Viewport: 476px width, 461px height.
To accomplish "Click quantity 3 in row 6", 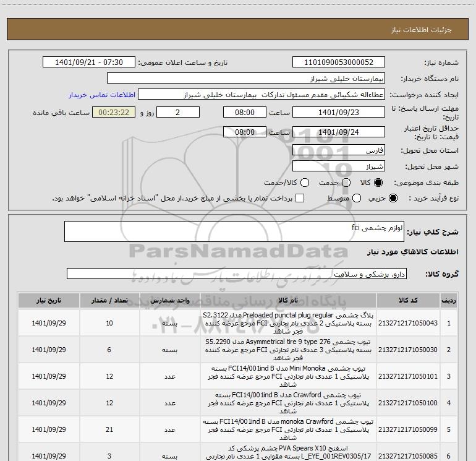I will coord(109,456).
